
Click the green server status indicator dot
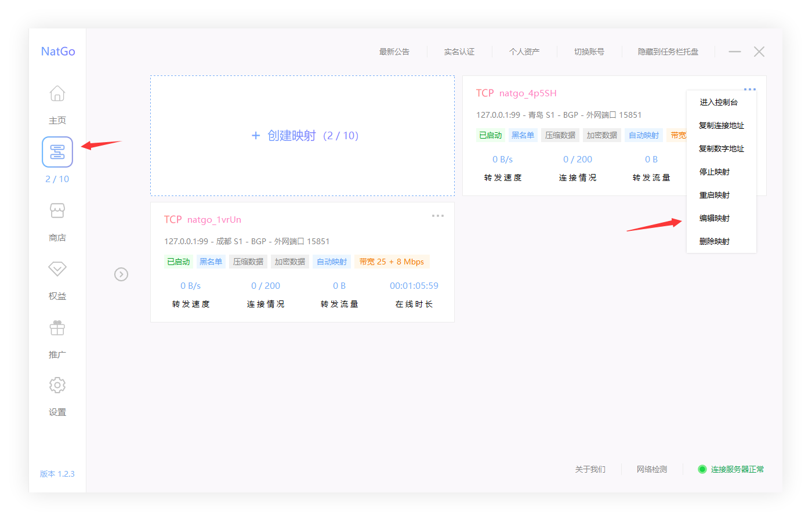point(702,469)
